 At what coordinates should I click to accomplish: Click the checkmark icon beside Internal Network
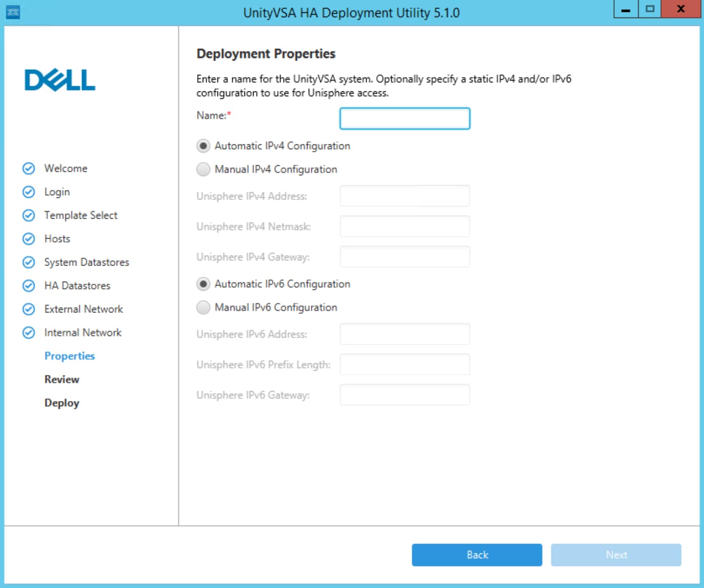(x=29, y=333)
